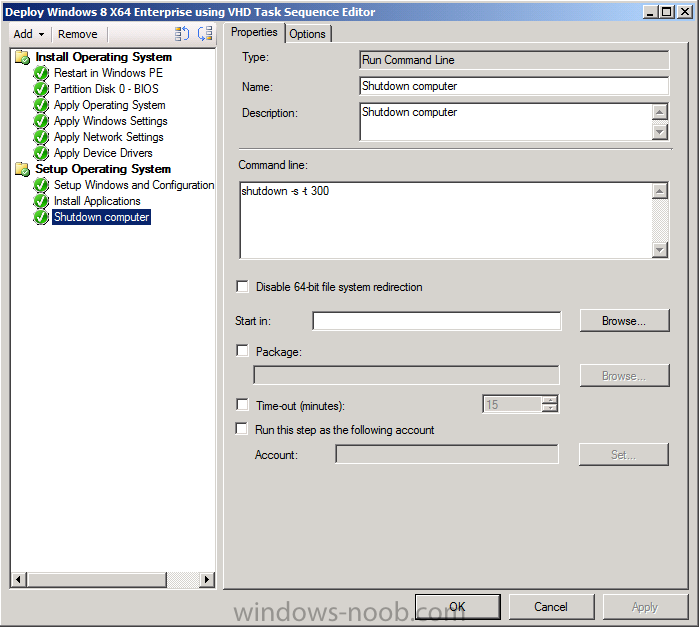Click the Description text box
Viewport: 699px width, 627px height.
[506, 122]
